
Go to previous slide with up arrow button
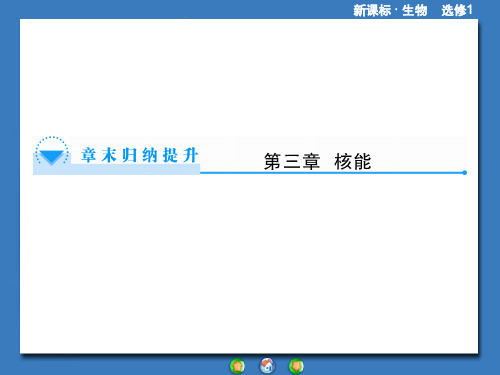[237, 366]
